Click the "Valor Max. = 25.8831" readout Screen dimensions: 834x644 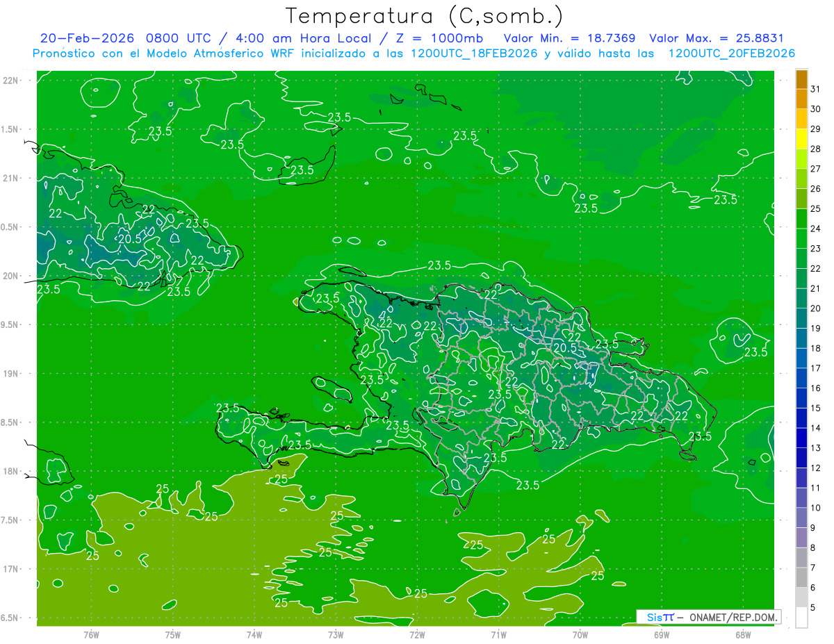pyautogui.click(x=717, y=38)
